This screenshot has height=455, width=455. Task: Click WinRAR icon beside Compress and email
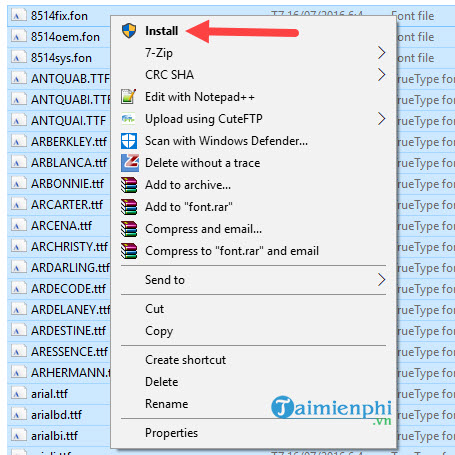[x=129, y=229]
